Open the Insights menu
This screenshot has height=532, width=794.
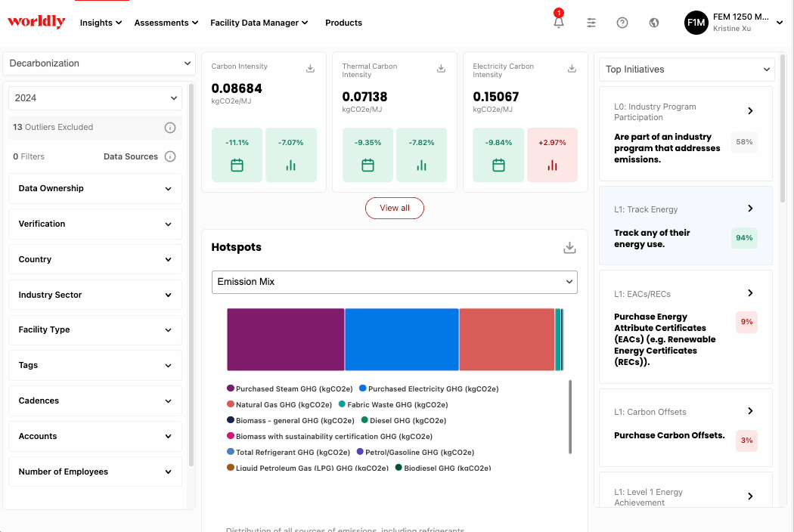(101, 23)
